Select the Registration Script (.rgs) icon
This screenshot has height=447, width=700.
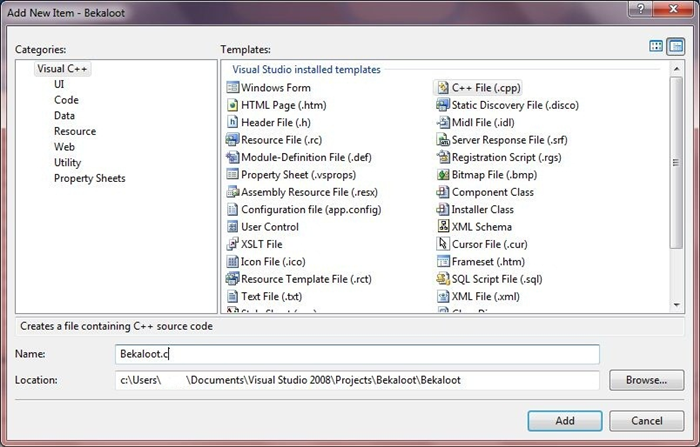pos(443,157)
